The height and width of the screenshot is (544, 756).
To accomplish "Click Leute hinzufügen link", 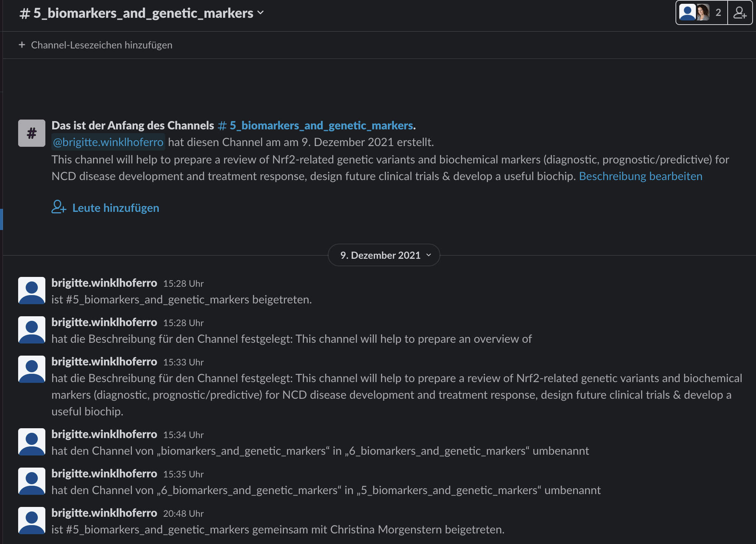I will (116, 208).
